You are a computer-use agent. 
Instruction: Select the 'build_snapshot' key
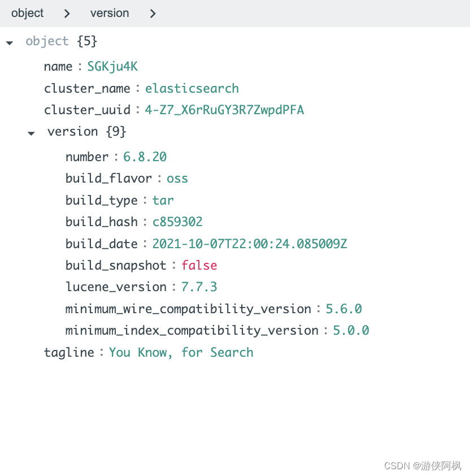[116, 266]
